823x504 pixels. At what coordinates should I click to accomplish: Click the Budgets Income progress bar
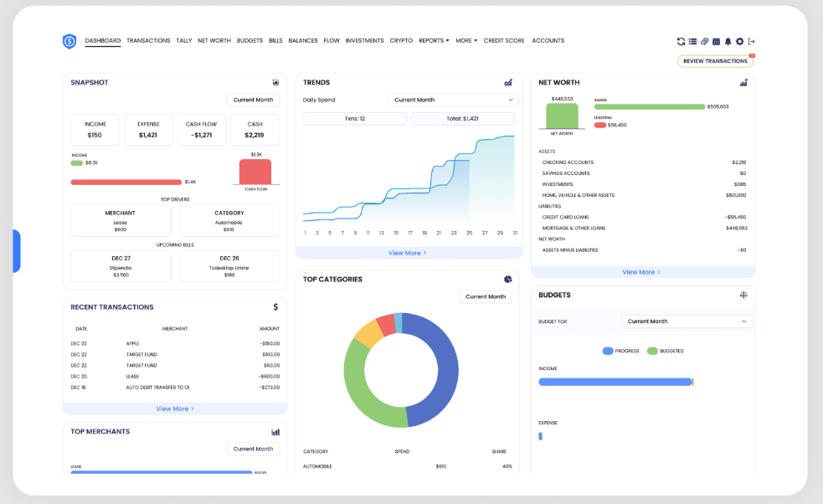[x=615, y=382]
